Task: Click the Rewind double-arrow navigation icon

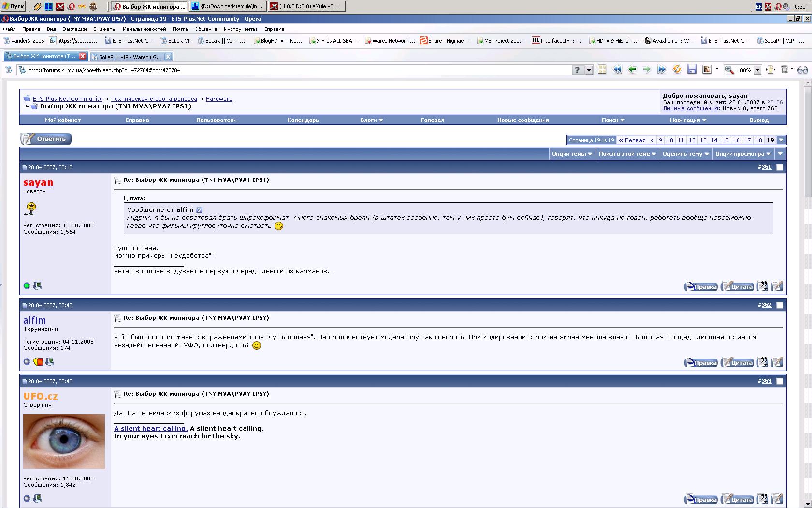Action: coord(617,70)
